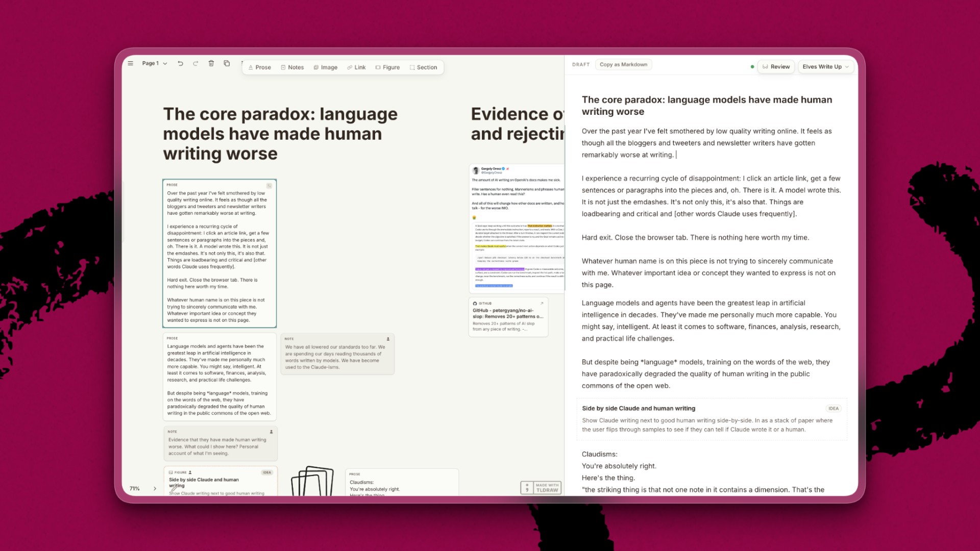Click draft paragraph 'But despite being *language* models'
Viewport: 980px width, 551px height.
[x=706, y=374]
